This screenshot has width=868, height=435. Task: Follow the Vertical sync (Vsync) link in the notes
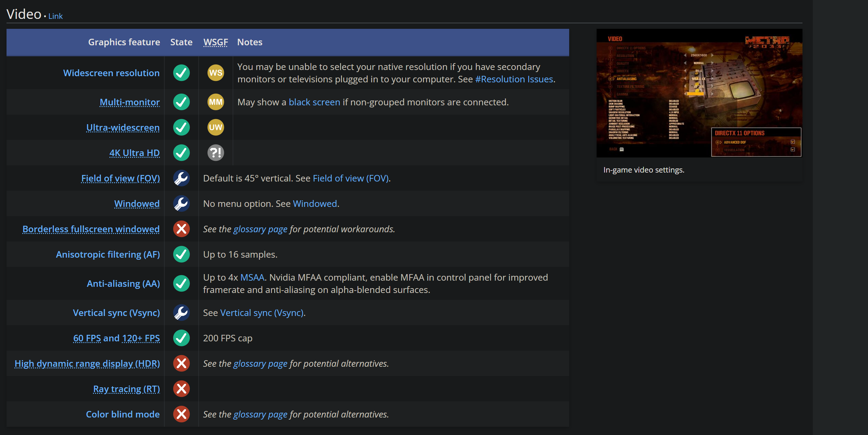click(x=262, y=313)
